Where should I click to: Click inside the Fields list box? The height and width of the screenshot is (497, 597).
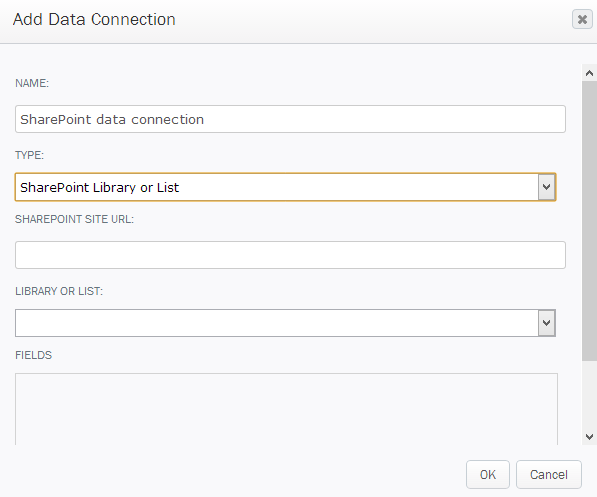pos(286,409)
